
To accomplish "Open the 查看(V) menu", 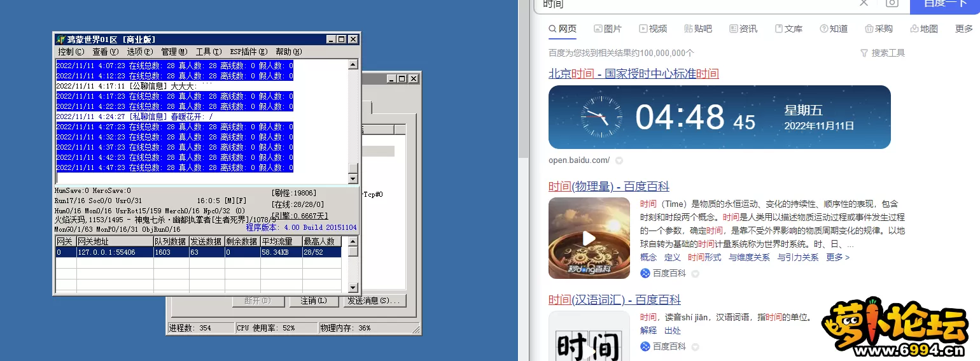I will 105,52.
